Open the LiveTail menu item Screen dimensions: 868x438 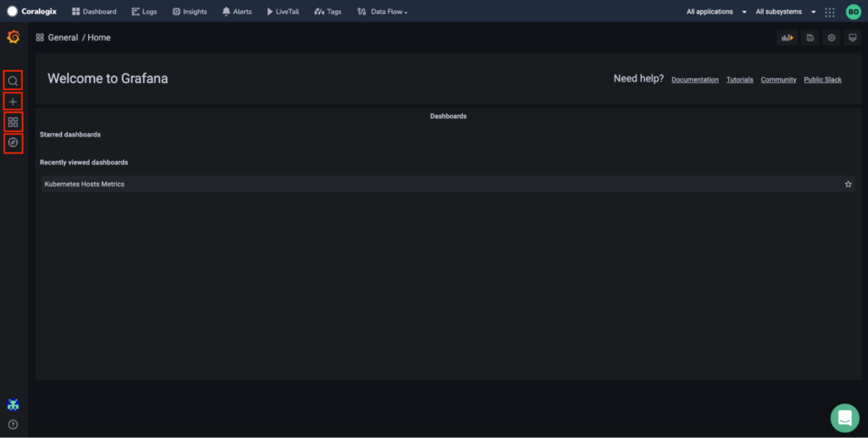(283, 12)
